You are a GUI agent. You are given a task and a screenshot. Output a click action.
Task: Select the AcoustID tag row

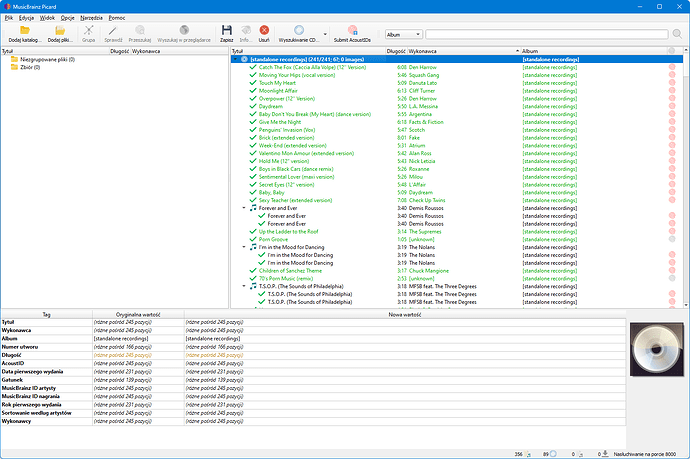(313, 364)
